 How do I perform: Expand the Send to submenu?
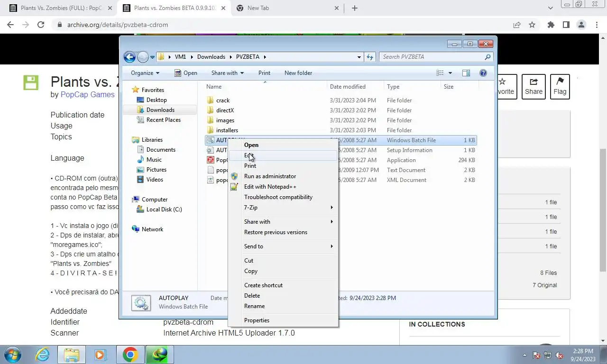(x=283, y=246)
